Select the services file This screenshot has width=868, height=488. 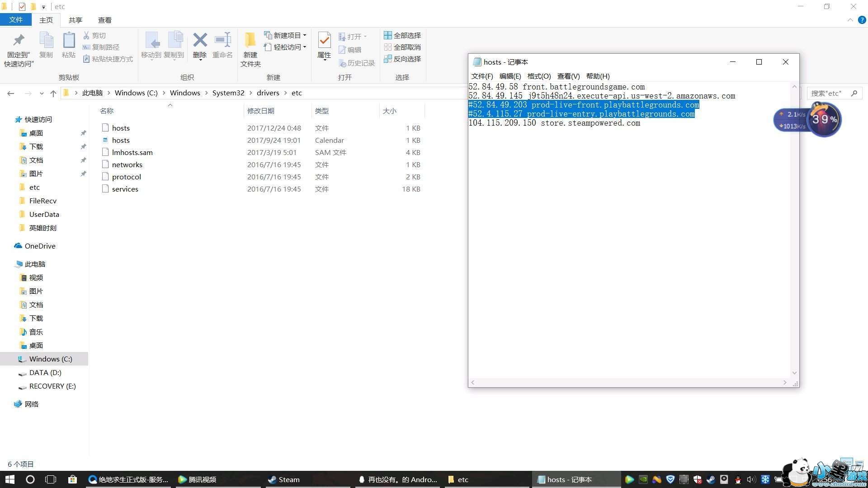[261, 189]
